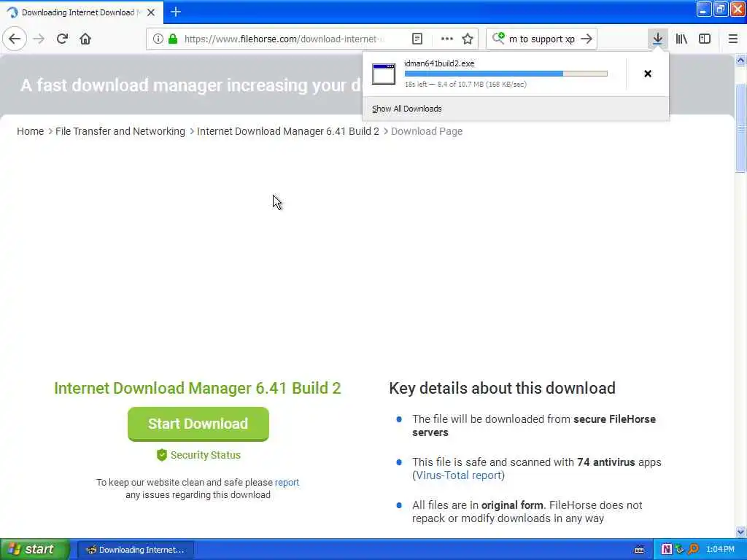Viewport: 747px width, 560px height.
Task: Open the report issues link
Action: (287, 483)
